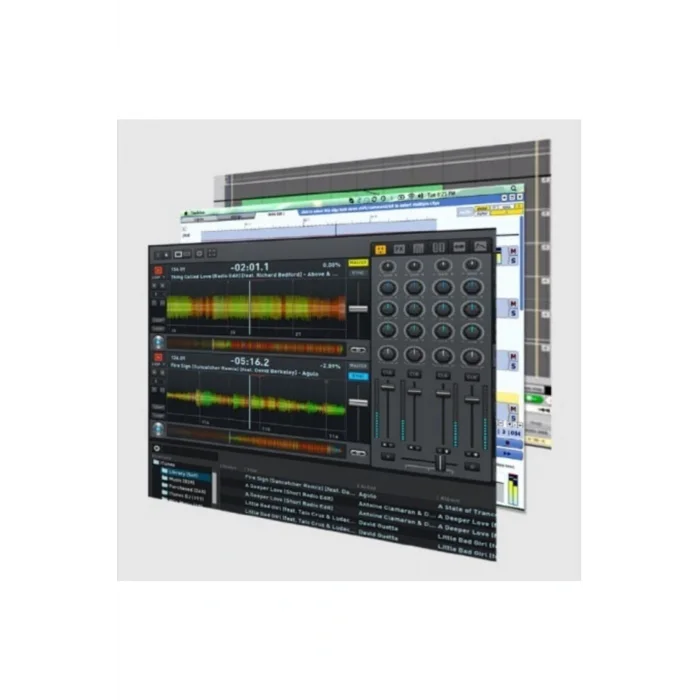
Task: Mute the topmost track in the white background window
Action: coord(513,252)
